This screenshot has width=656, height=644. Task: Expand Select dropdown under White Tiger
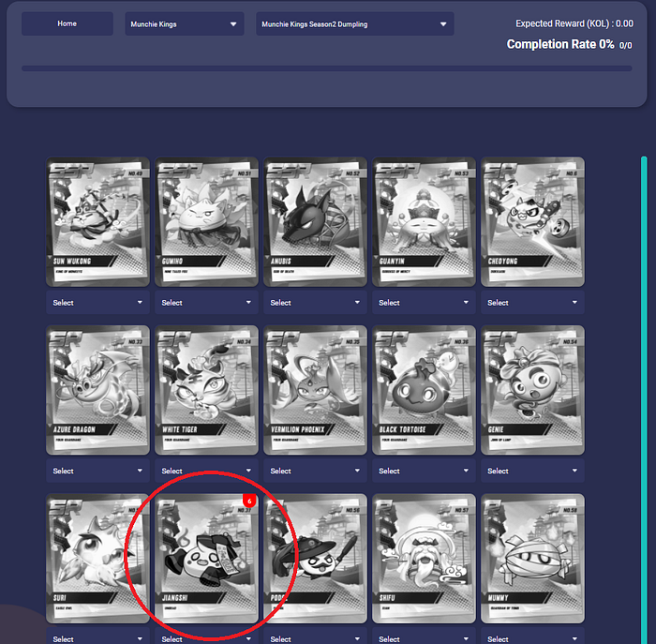(x=207, y=471)
